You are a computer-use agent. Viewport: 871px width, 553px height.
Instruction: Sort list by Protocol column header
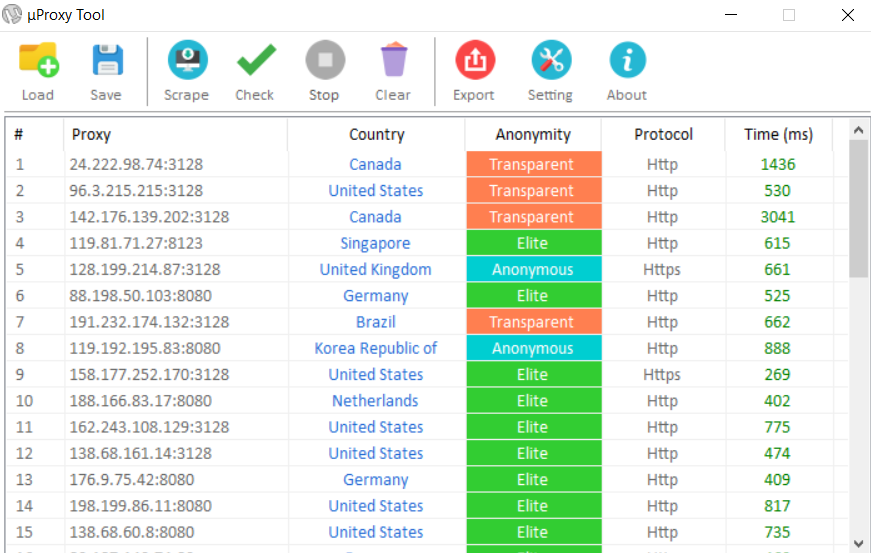pyautogui.click(x=663, y=134)
